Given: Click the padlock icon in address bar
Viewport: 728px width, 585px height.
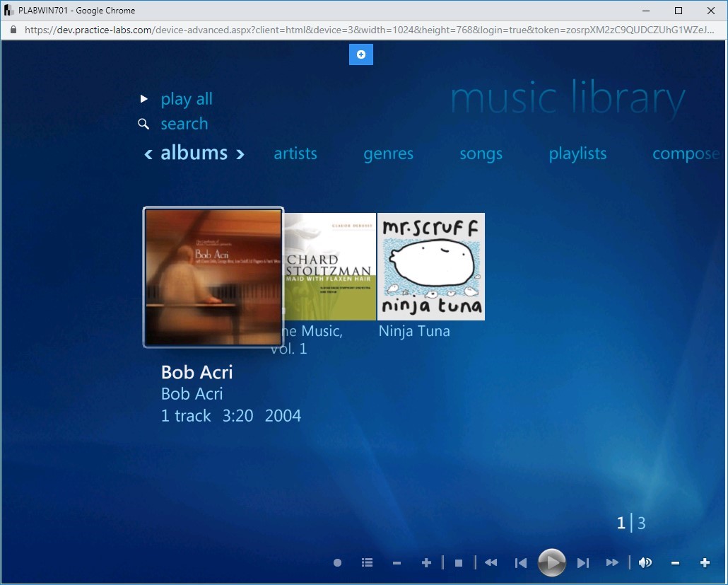Looking at the screenshot, I should [x=13, y=30].
